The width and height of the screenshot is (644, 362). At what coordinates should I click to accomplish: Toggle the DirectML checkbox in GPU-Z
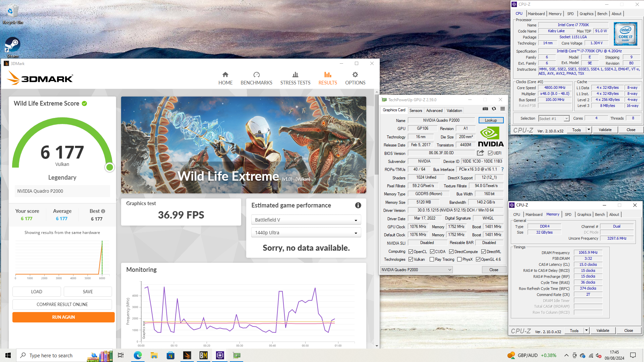tap(483, 252)
